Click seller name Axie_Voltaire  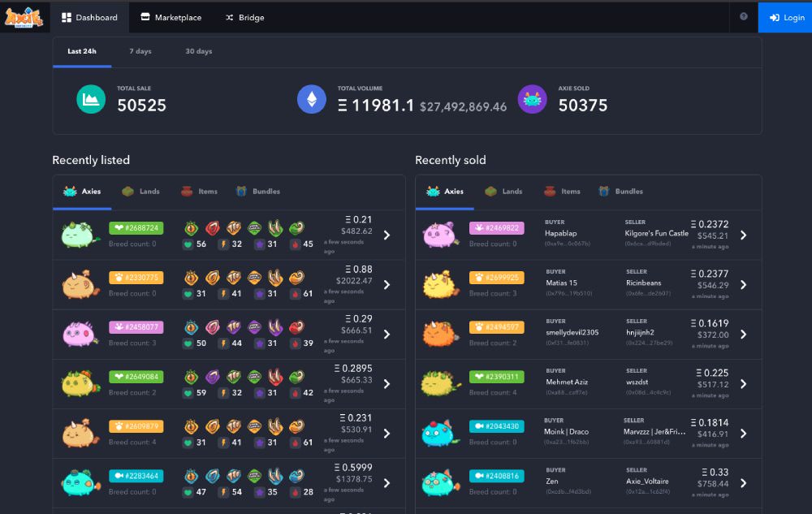(x=647, y=482)
